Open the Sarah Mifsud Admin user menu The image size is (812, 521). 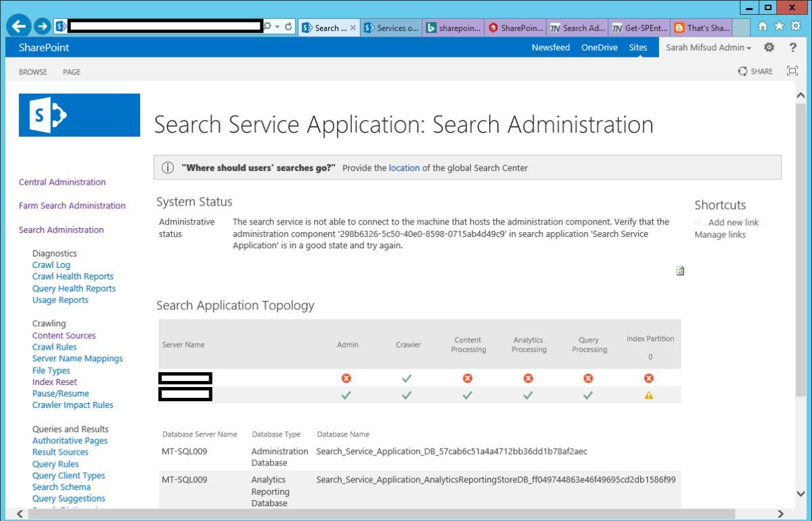coord(708,47)
